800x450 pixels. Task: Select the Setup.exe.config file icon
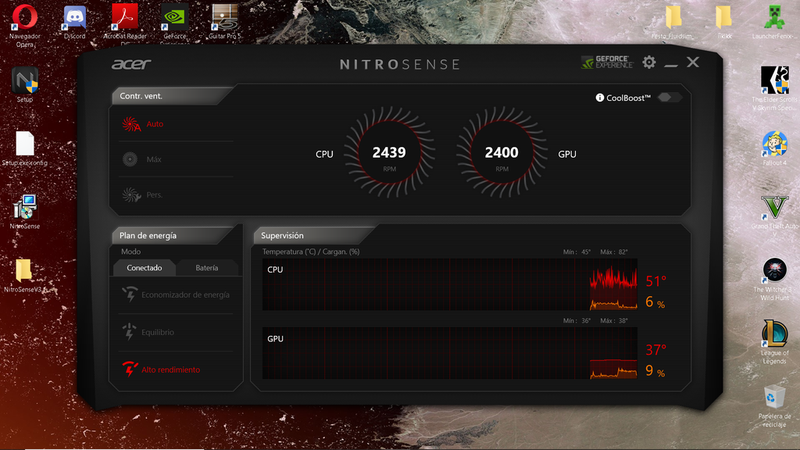(x=24, y=149)
